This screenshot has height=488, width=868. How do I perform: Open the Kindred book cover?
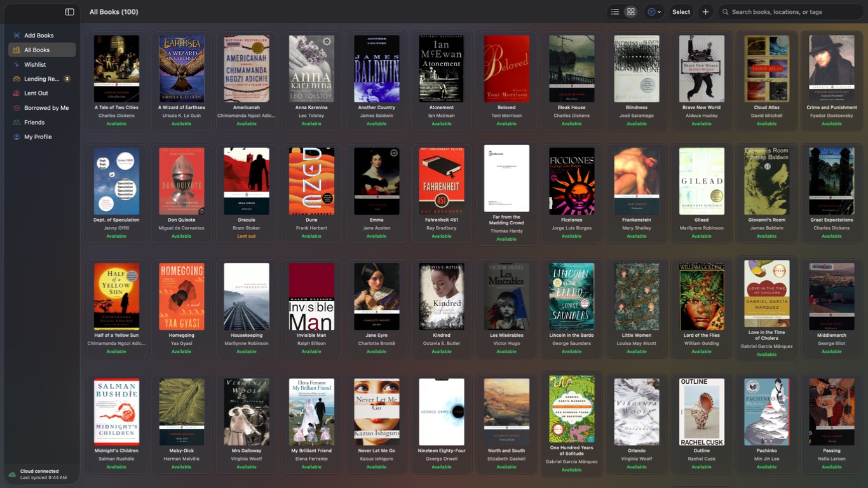(x=442, y=297)
